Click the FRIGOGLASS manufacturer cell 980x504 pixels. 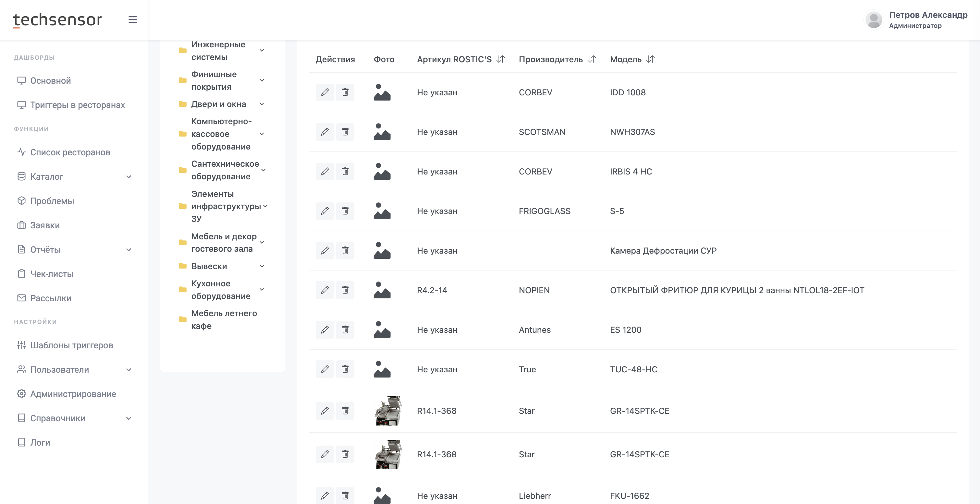(x=545, y=211)
